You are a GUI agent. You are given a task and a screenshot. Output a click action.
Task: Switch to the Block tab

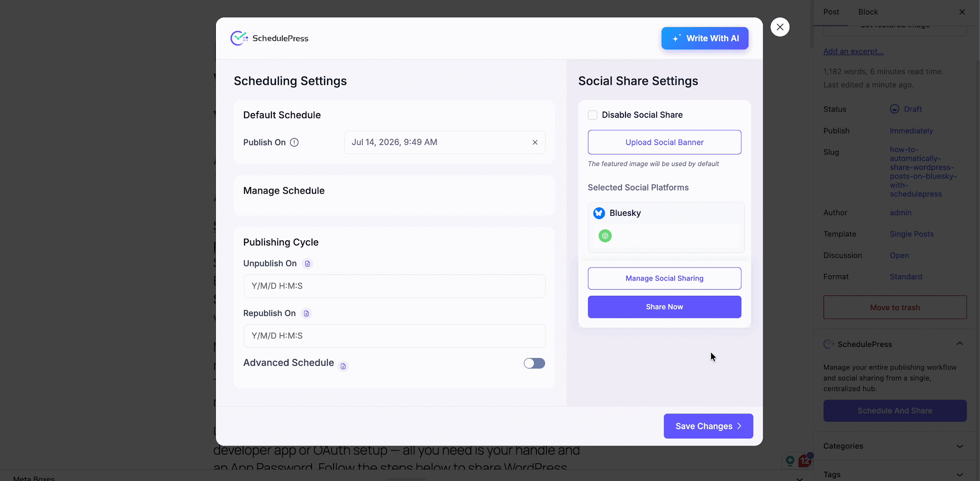tap(868, 12)
